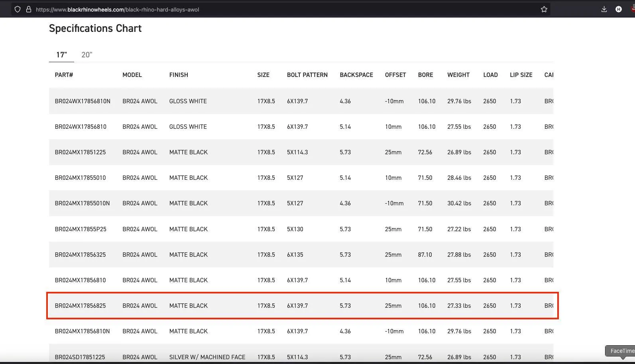Click the 5X114.3 bolt pattern in BR024MX17851225 row
The width and height of the screenshot is (635, 364).
(x=297, y=152)
